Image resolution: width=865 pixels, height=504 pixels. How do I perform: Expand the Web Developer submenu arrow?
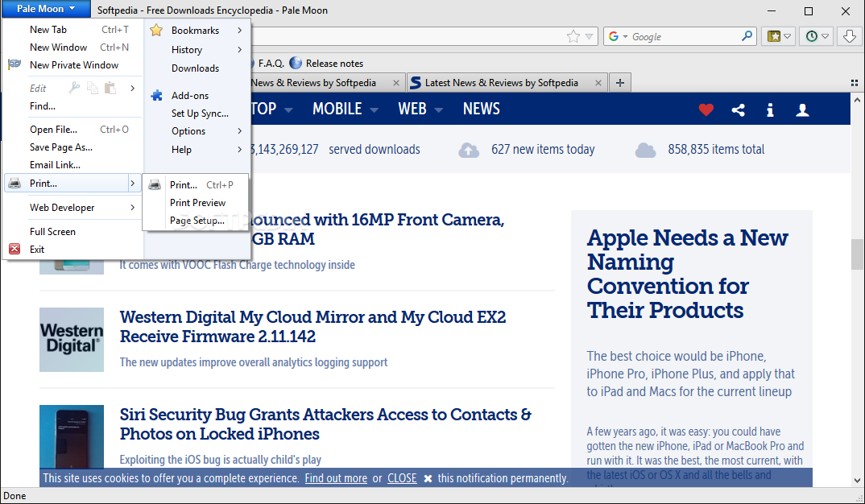coord(132,208)
